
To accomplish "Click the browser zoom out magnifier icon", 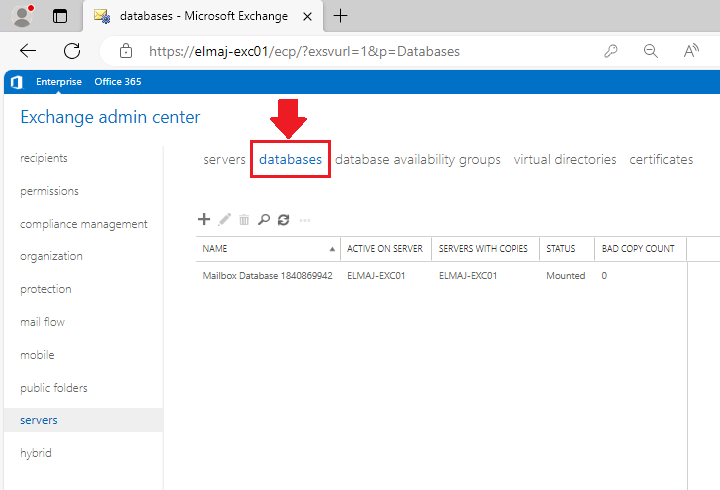I will click(x=651, y=51).
